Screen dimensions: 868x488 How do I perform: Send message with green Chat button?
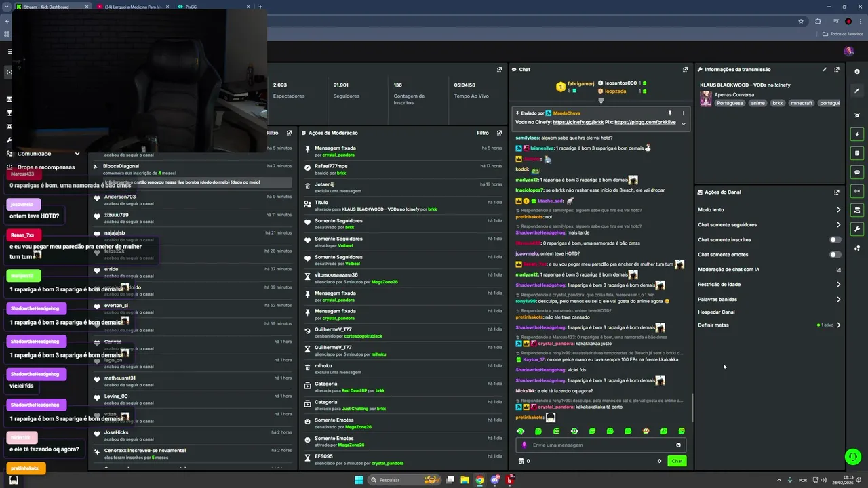(x=677, y=461)
